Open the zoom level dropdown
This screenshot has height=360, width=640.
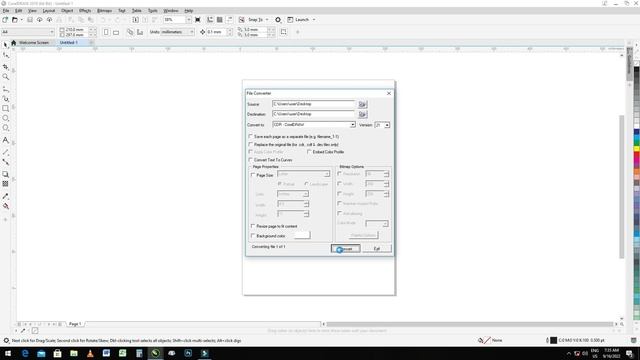pos(188,20)
